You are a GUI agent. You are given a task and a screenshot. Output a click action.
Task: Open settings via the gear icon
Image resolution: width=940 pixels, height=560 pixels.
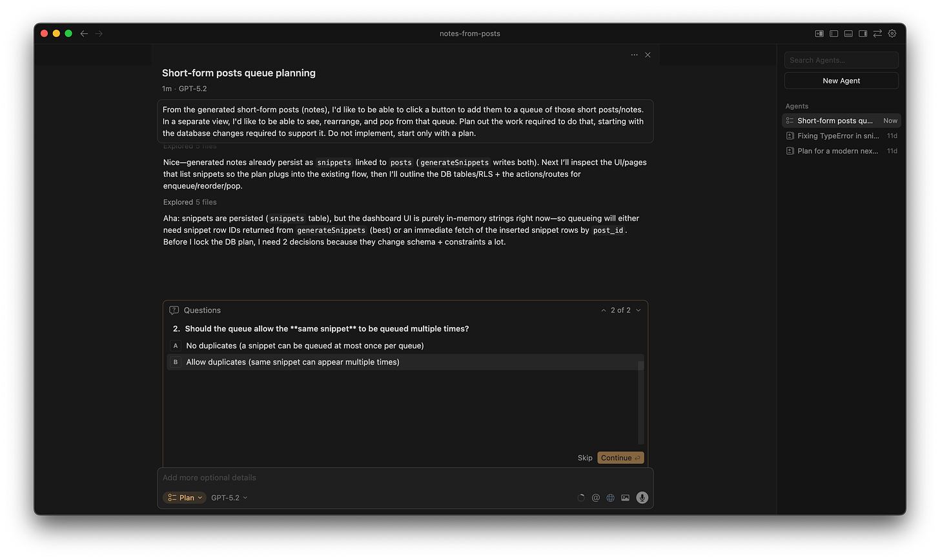[892, 33]
